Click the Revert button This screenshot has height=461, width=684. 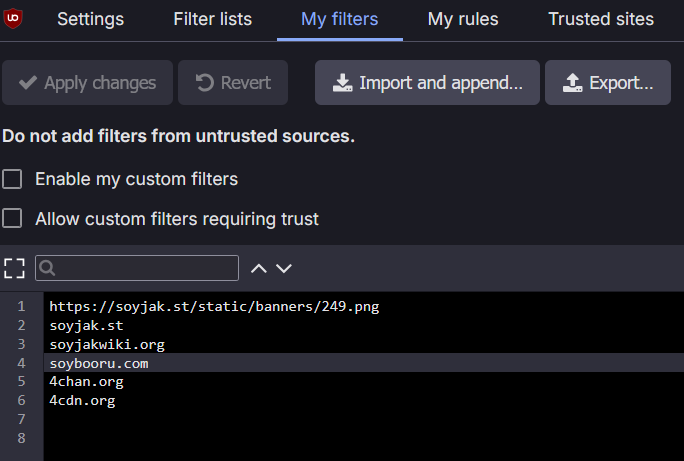(233, 82)
